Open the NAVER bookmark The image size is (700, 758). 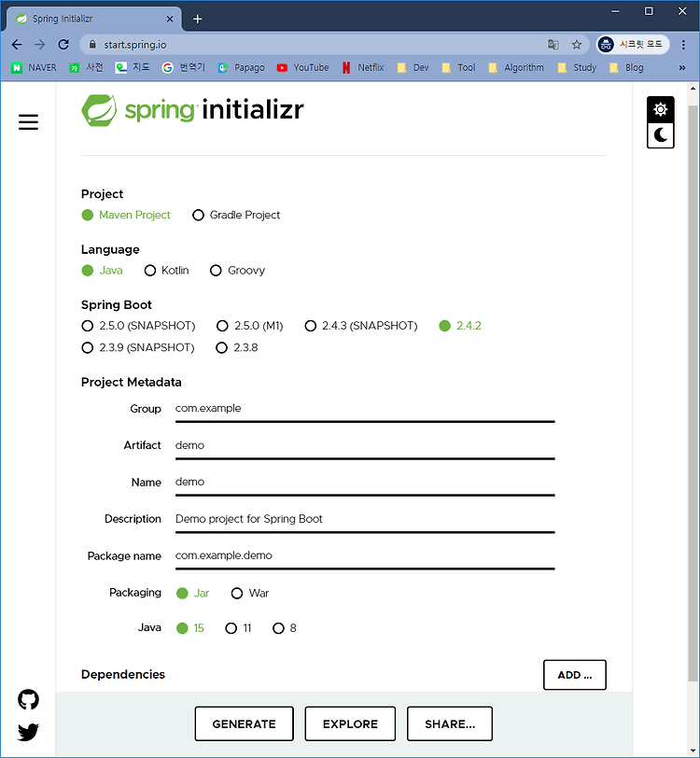tap(34, 67)
